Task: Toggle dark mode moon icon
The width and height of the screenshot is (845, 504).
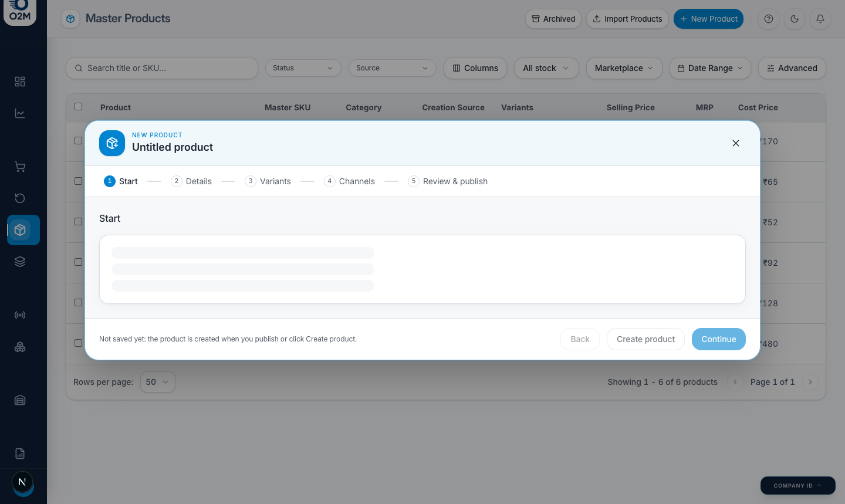Action: coord(795,19)
